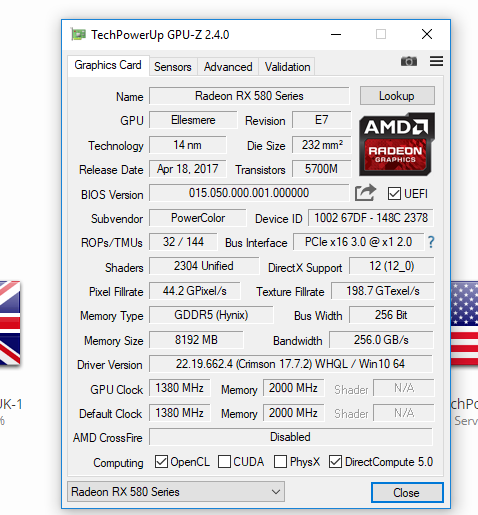Click the Bus Interface question mark help
This screenshot has width=478, height=515.
pyautogui.click(x=431, y=242)
